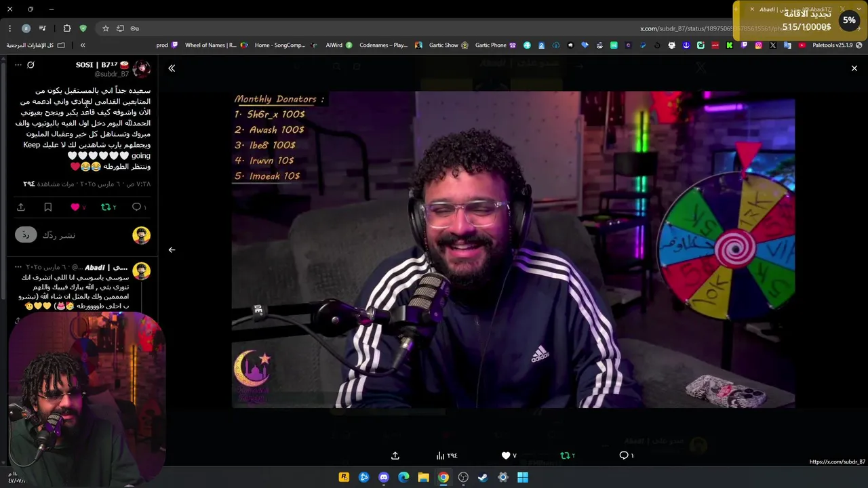This screenshot has height=488, width=868.
Task: Open Discord from the taskbar
Action: (x=384, y=477)
